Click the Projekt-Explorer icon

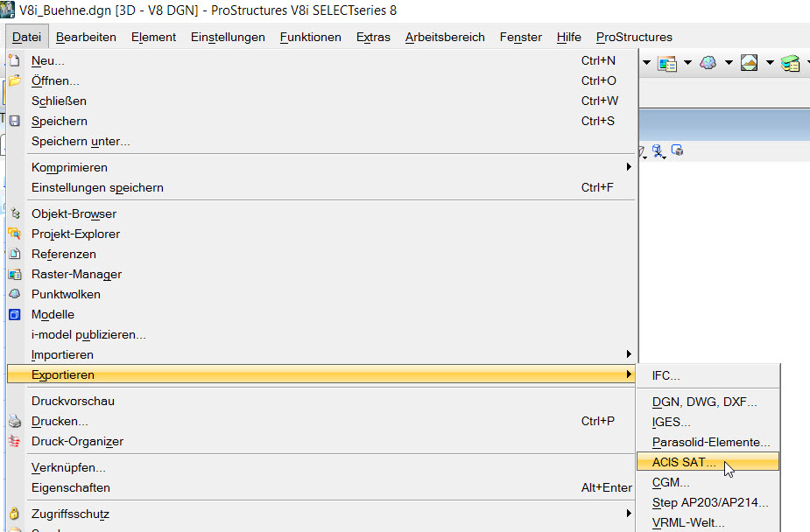pos(15,234)
